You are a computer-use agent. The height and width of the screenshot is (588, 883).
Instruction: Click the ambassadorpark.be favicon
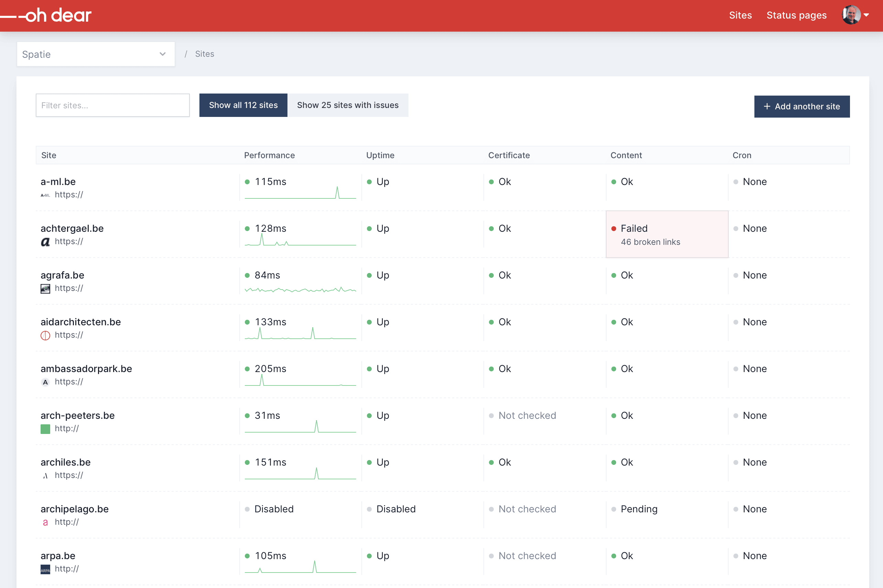coord(45,382)
